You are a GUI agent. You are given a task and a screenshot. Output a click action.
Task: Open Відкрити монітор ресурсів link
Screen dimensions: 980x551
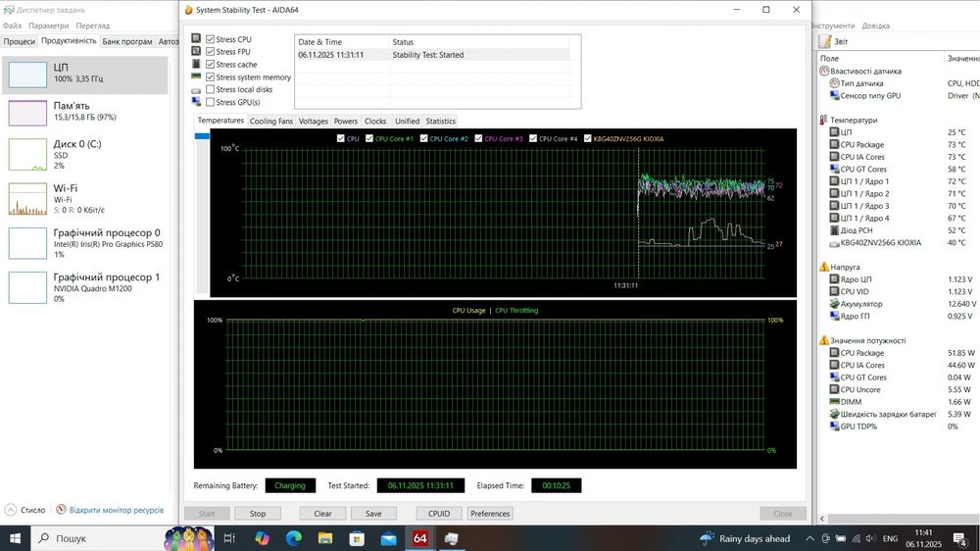(x=117, y=510)
